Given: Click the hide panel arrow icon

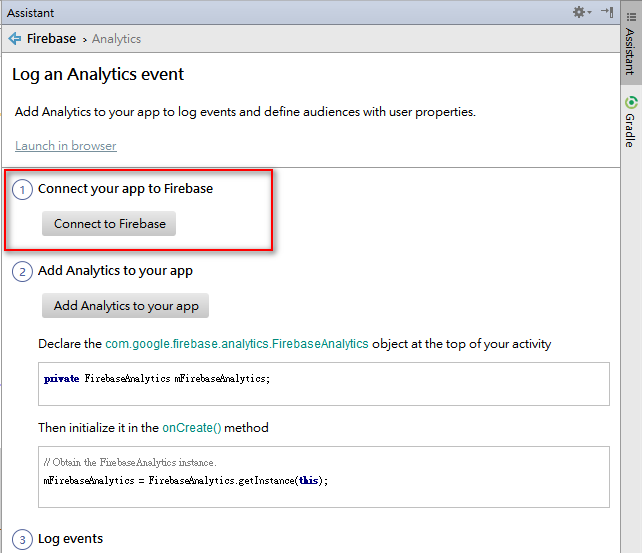Looking at the screenshot, I should click(607, 13).
